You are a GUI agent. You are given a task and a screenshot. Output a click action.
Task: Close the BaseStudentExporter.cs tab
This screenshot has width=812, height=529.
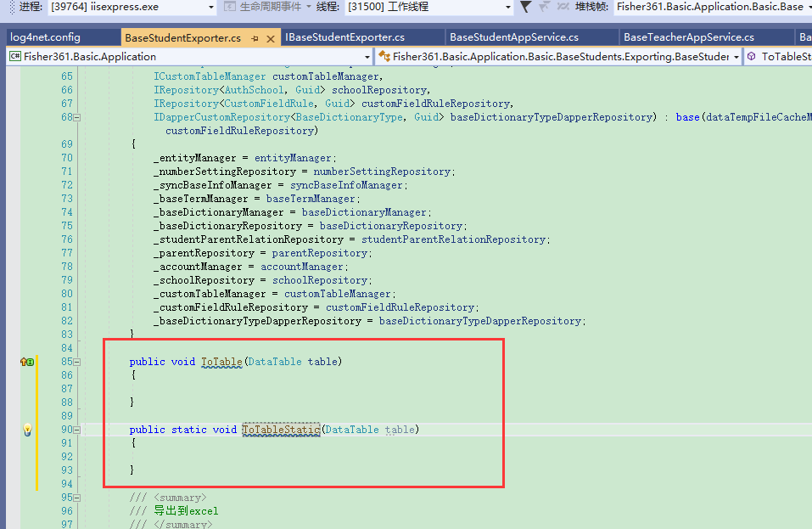tap(270, 37)
